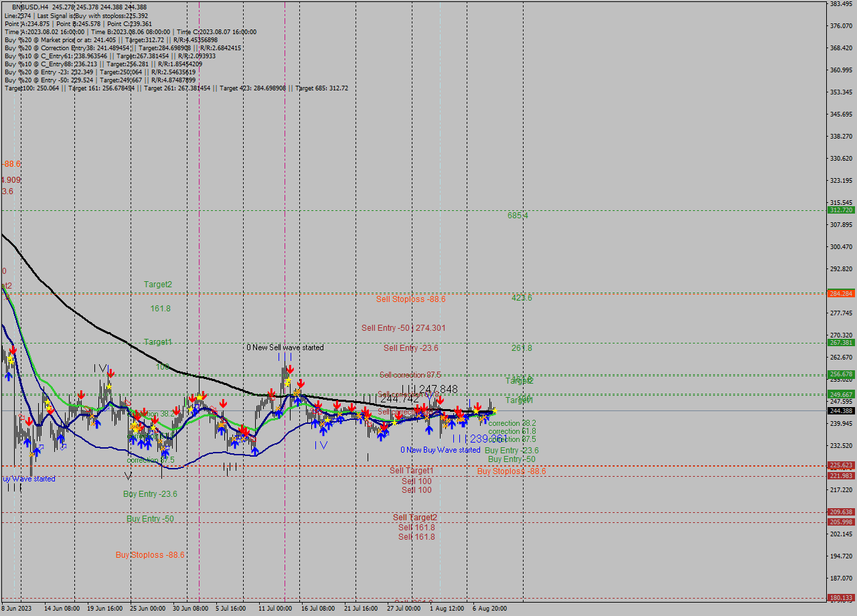Image resolution: width=857 pixels, height=616 pixels.
Task: Click the rightmost red down arrow on the chart
Action: tap(478, 406)
